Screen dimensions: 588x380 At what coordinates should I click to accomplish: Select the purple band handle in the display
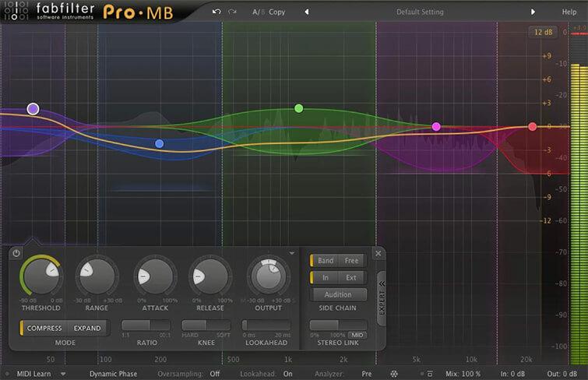33,109
